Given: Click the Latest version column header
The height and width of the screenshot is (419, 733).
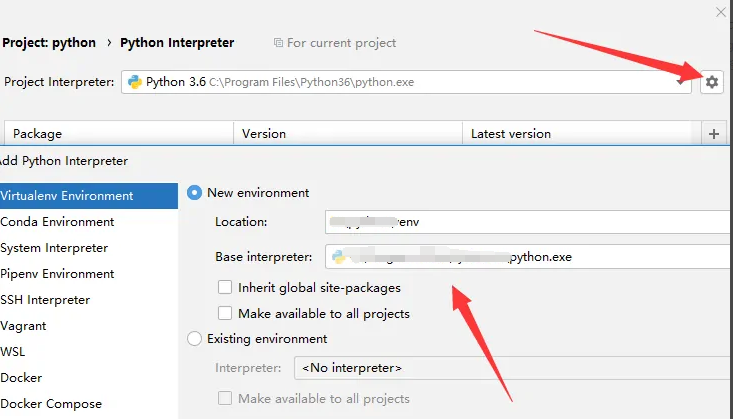Looking at the screenshot, I should coord(510,133).
